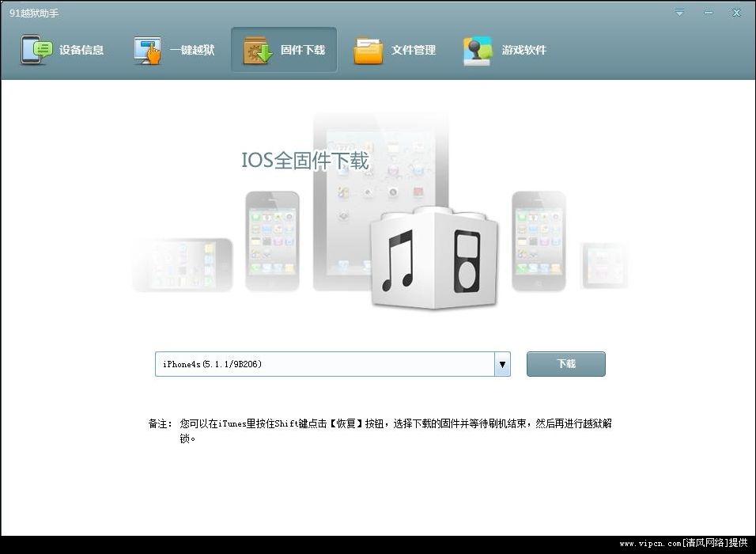Minimize the 91越狱助手 window
Screen dimensions: 756x554
(x=708, y=13)
